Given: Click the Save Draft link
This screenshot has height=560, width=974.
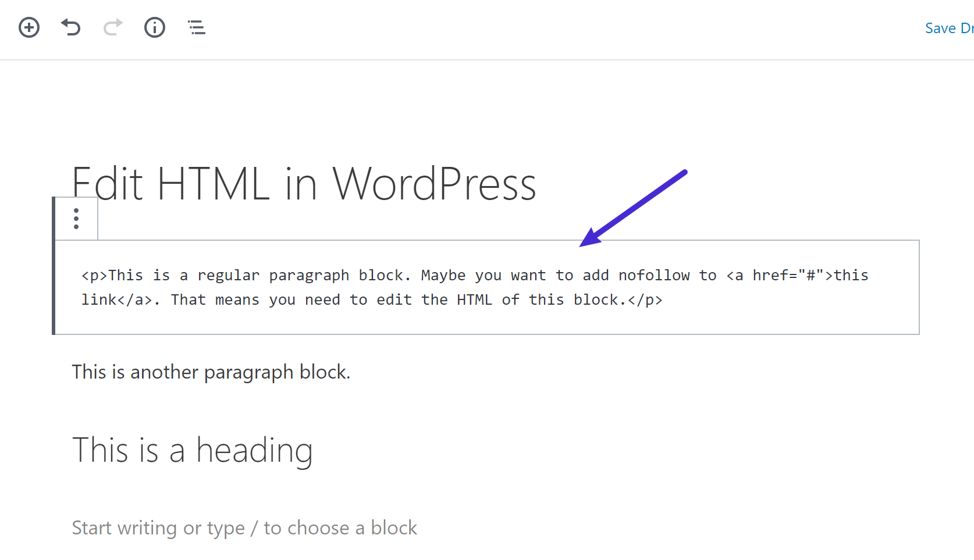Looking at the screenshot, I should (948, 28).
